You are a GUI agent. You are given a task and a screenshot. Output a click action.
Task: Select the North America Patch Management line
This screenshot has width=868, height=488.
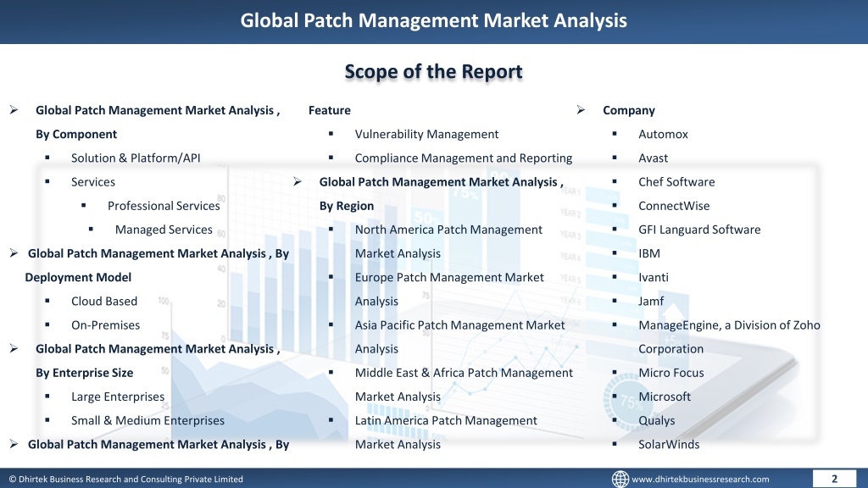click(448, 229)
